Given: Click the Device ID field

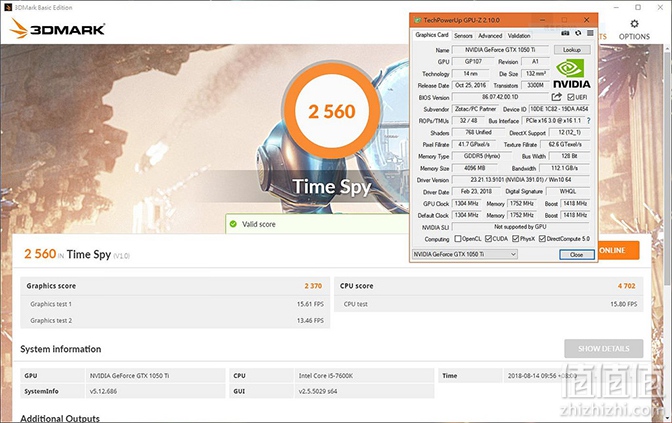Looking at the screenshot, I should (559, 109).
